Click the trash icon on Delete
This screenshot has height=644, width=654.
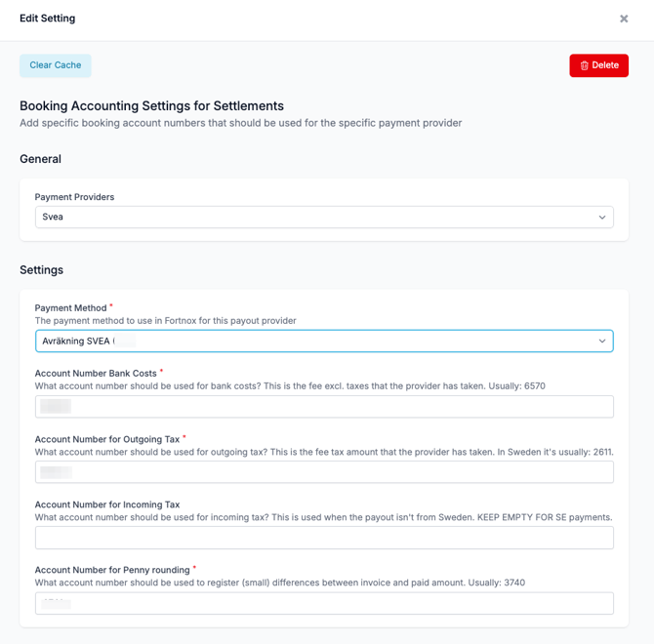click(x=585, y=65)
